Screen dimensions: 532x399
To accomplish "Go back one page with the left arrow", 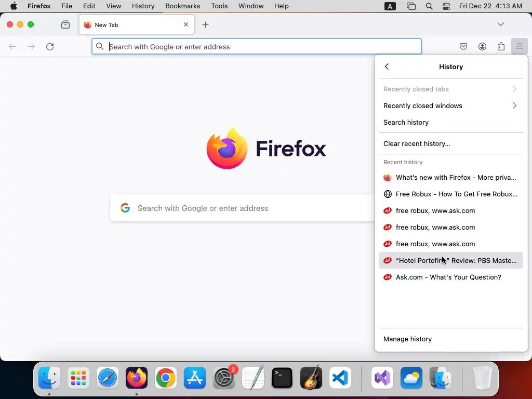I will (x=12, y=46).
